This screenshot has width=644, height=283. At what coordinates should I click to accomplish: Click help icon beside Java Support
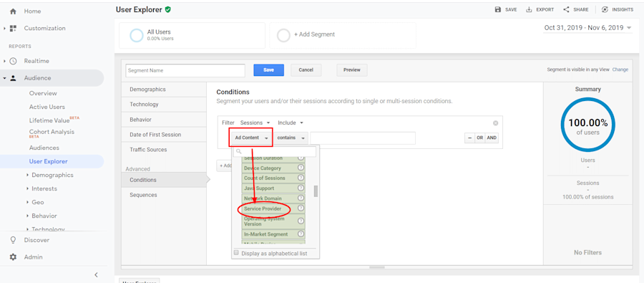coord(301,188)
